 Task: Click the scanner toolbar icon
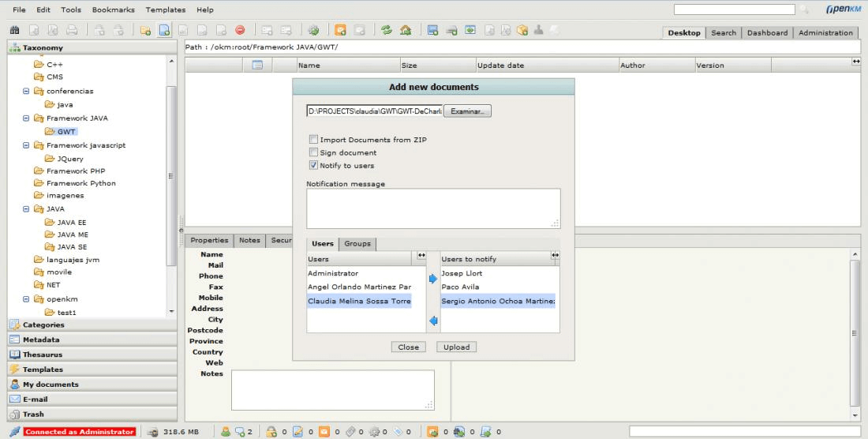(x=451, y=31)
